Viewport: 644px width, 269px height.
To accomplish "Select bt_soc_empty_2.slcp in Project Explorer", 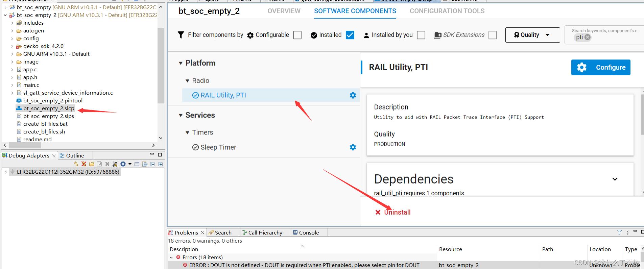I will 45,108.
